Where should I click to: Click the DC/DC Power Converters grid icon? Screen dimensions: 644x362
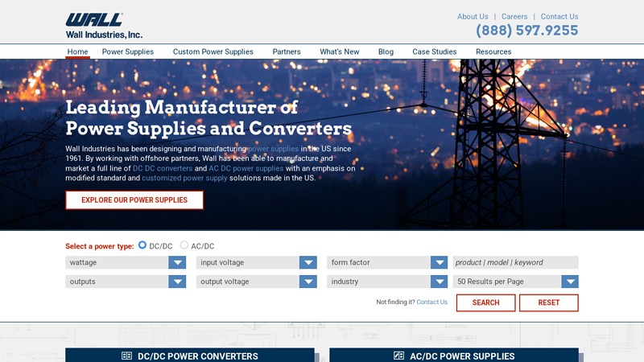tap(126, 356)
